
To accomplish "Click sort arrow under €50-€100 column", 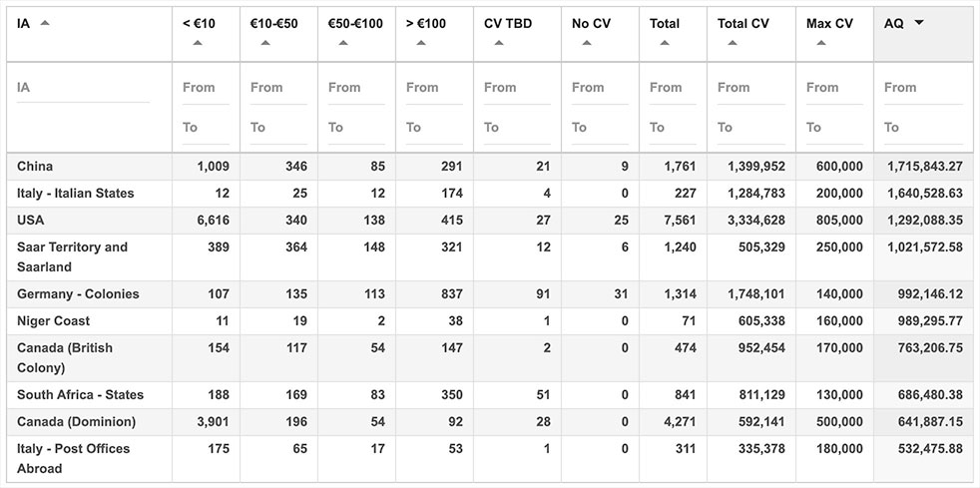I will (x=343, y=43).
